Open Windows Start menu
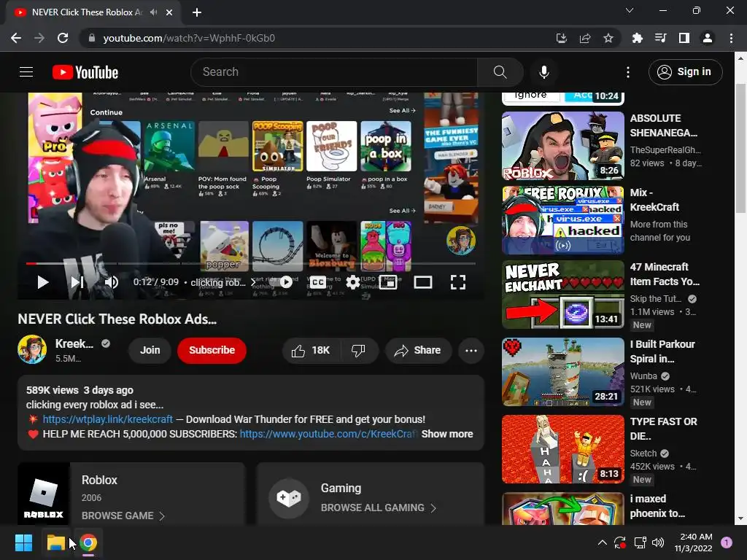Viewport: 747px width, 560px height. pyautogui.click(x=23, y=542)
